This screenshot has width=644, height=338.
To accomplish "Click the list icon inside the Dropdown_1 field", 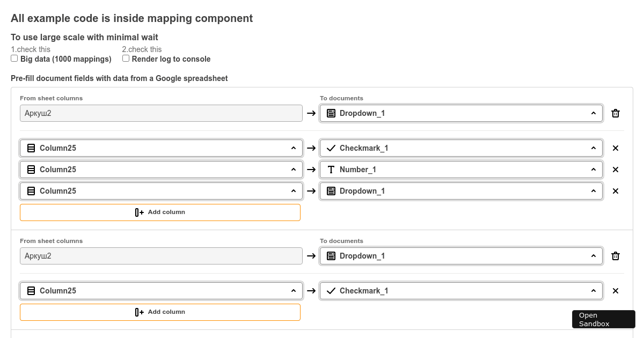I will 331,113.
